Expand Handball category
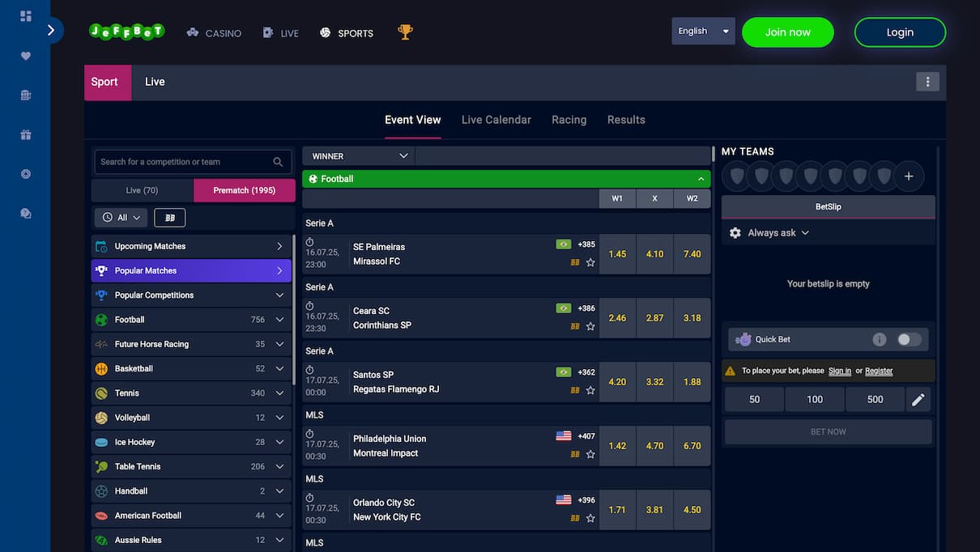The image size is (980, 552). click(191, 490)
